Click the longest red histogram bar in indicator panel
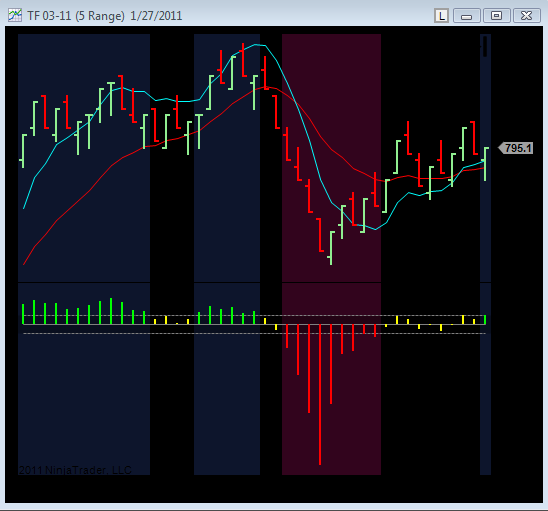 pos(320,394)
